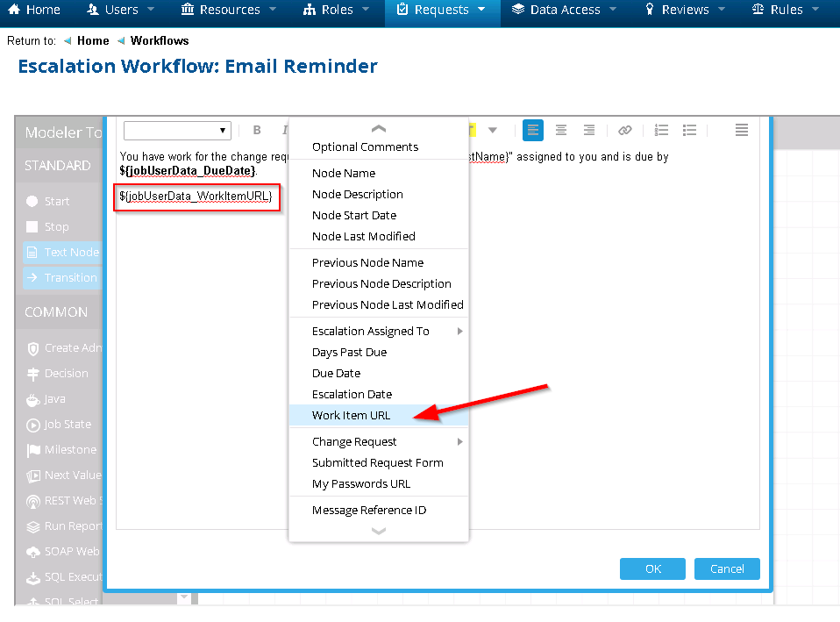Toggle bold formatting

tap(256, 130)
